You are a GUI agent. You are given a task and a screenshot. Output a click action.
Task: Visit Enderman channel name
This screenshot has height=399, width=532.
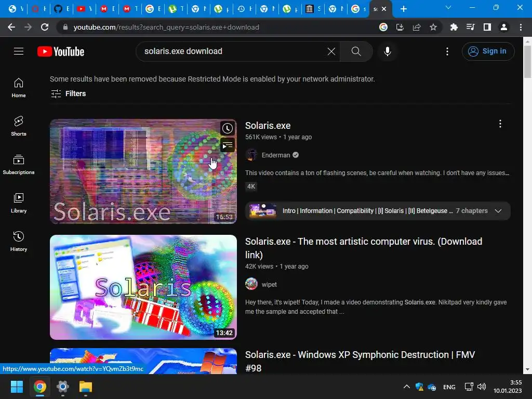[276, 155]
